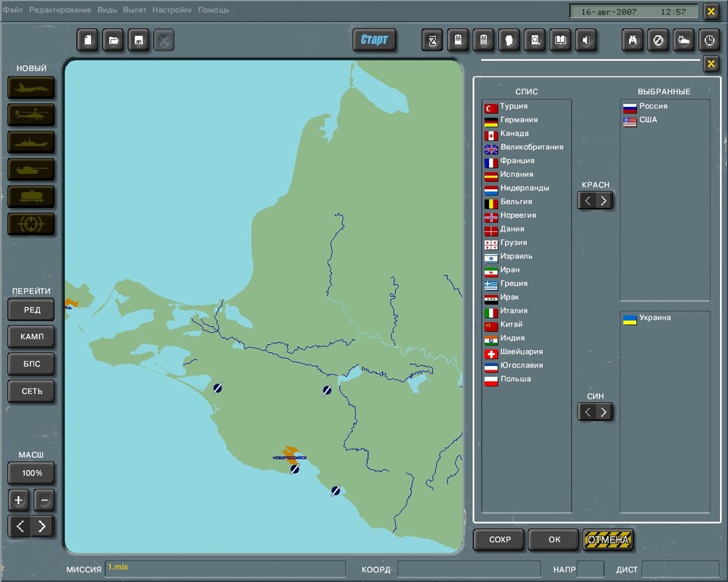Select the crosshair target zone tool
728x582 pixels.
(31, 224)
